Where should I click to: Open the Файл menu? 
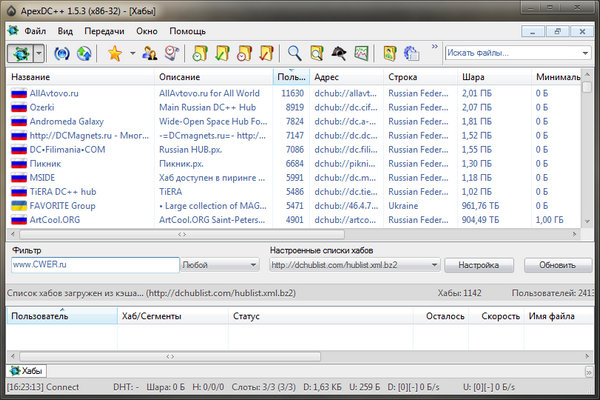click(35, 31)
